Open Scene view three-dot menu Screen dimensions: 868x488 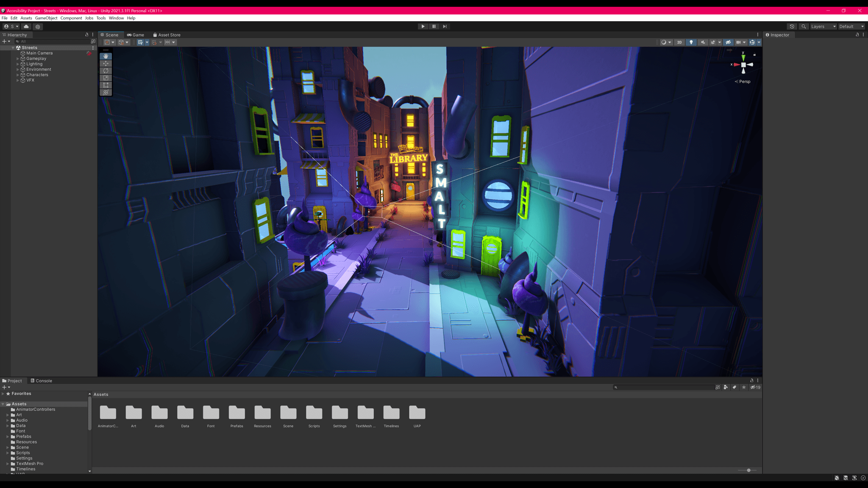tap(758, 35)
